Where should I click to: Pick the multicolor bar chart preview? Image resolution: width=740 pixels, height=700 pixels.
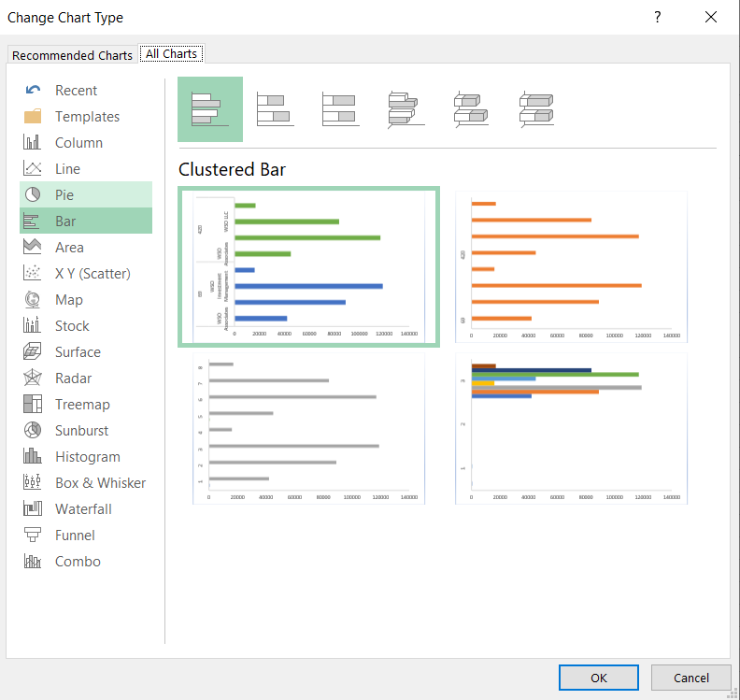point(571,430)
